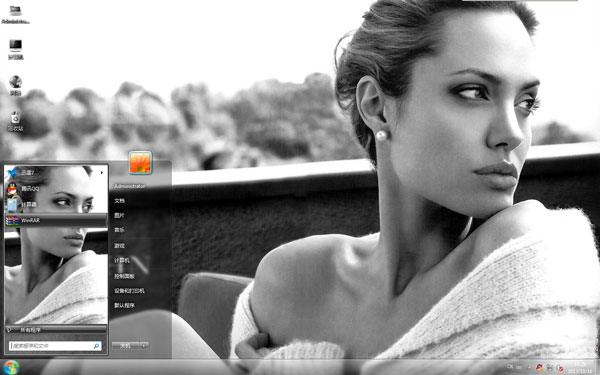Click the Windows Start orb

[11, 367]
